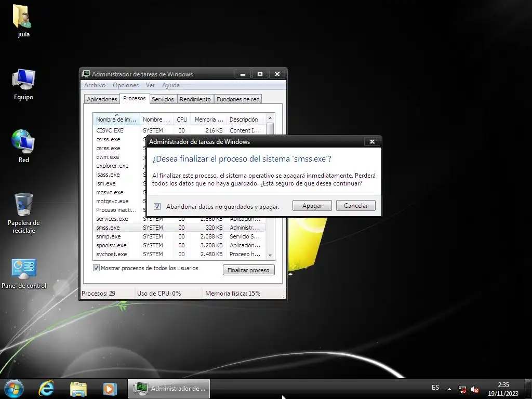Open the clock showing 2:35
This screenshot has width=532, height=399.
[503, 389]
